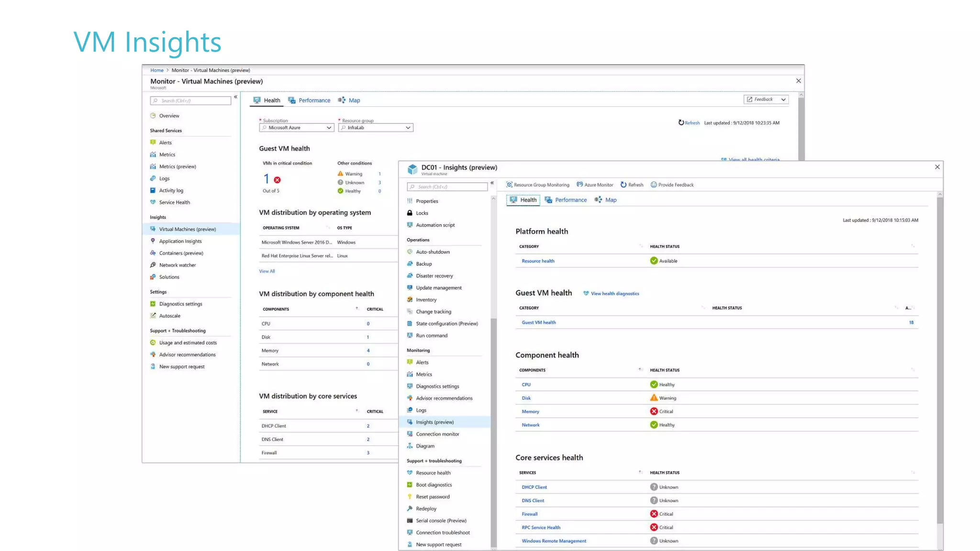This screenshot has height=551, width=980.
Task: Click Provide Feedback in DC01 toolbar
Action: (672, 185)
